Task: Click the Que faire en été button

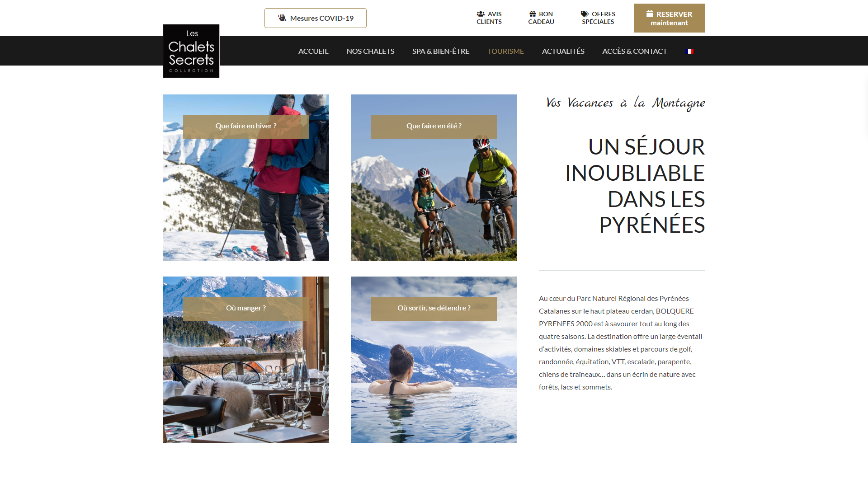Action: pyautogui.click(x=434, y=127)
